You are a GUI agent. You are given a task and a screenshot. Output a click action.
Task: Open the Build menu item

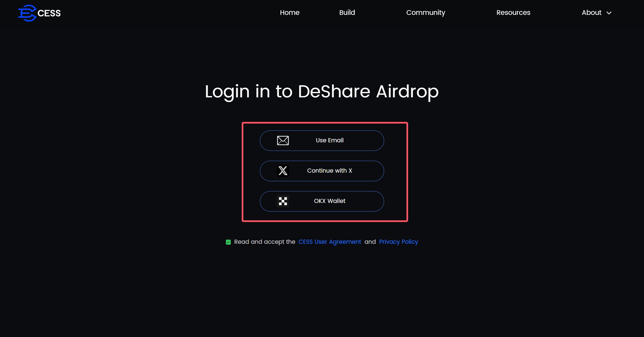coord(347,13)
